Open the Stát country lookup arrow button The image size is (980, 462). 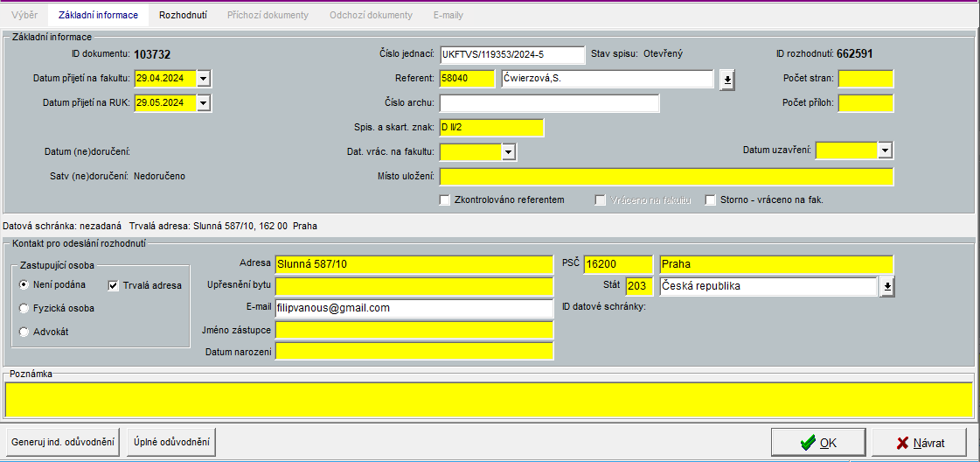point(887,287)
